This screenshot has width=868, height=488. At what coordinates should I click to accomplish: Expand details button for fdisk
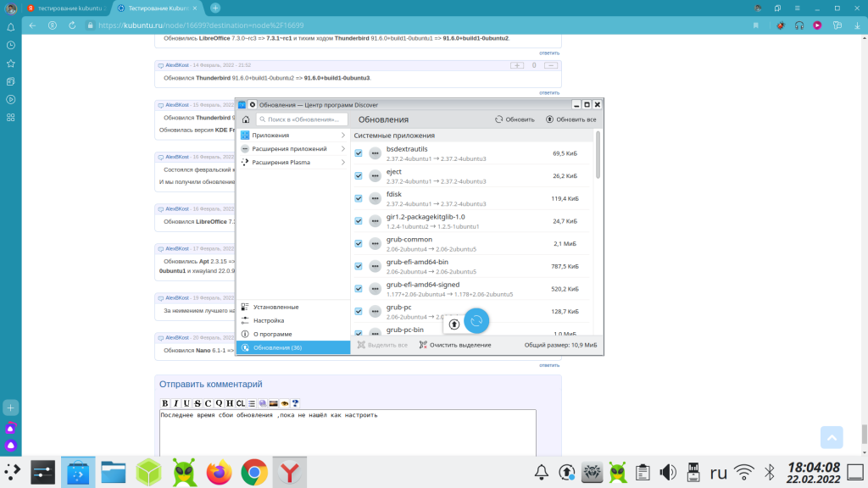pos(376,198)
